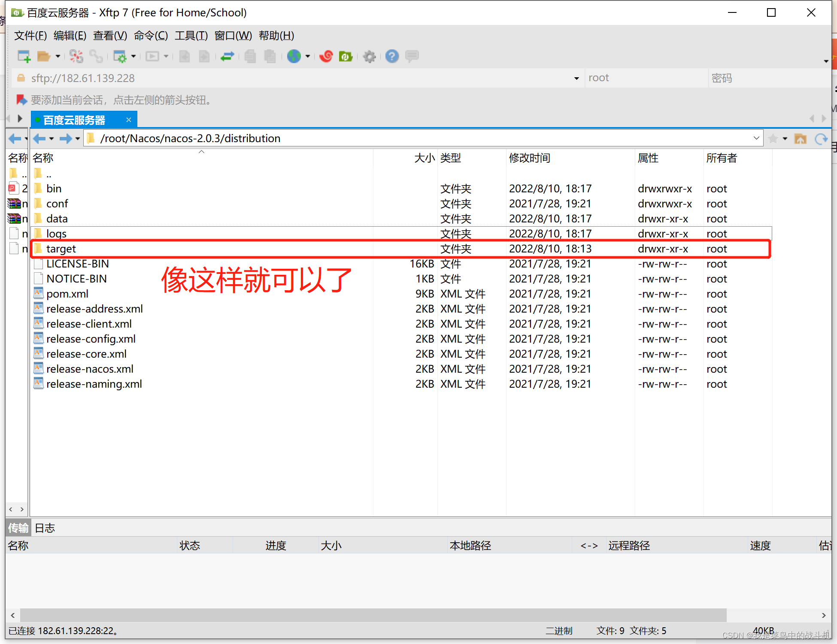Click the blue Help question-mark icon
837x644 pixels.
click(392, 56)
